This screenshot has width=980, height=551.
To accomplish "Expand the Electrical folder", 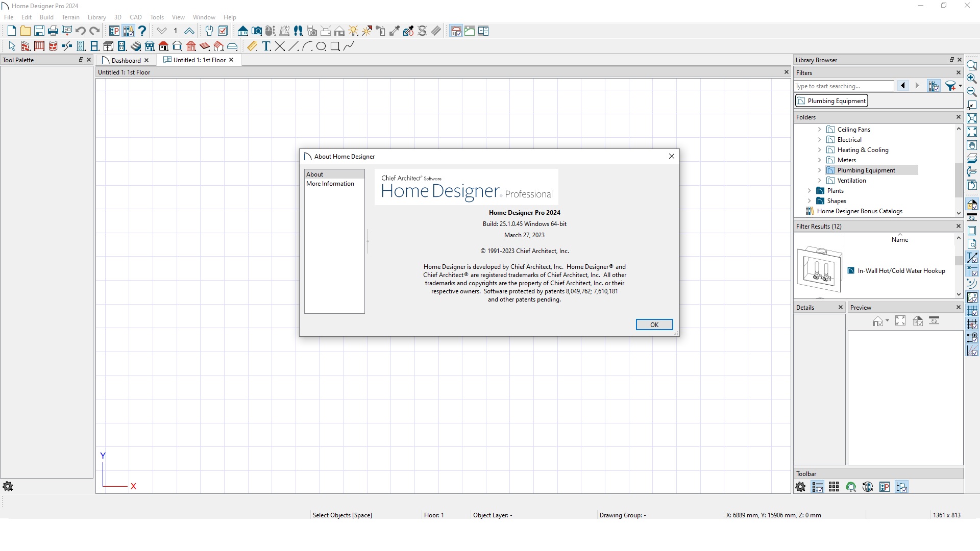I will [819, 140].
